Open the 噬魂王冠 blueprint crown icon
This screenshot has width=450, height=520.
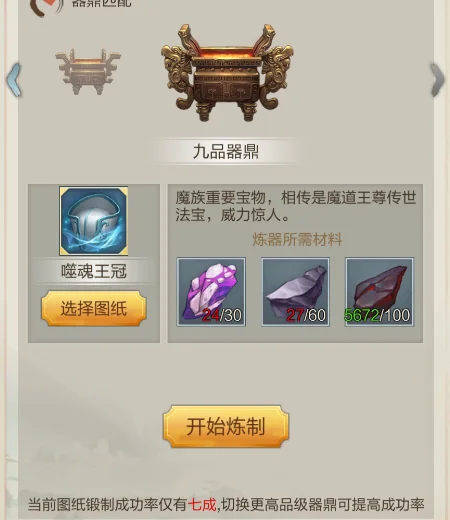pos(94,221)
